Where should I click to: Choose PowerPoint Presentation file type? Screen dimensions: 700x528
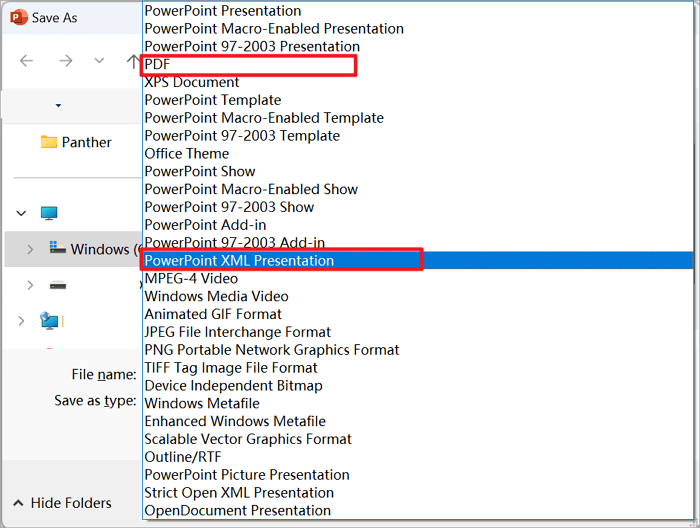point(418,11)
